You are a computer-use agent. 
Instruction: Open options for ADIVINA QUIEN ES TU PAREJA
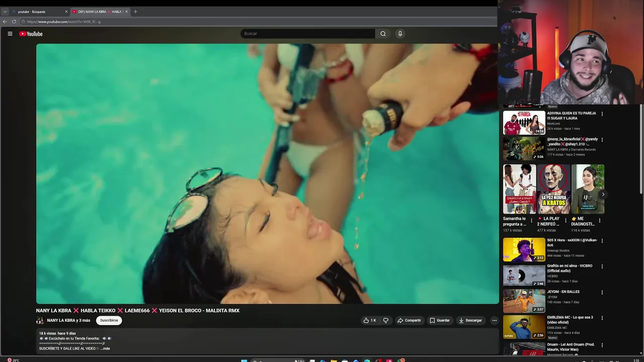pos(602,114)
